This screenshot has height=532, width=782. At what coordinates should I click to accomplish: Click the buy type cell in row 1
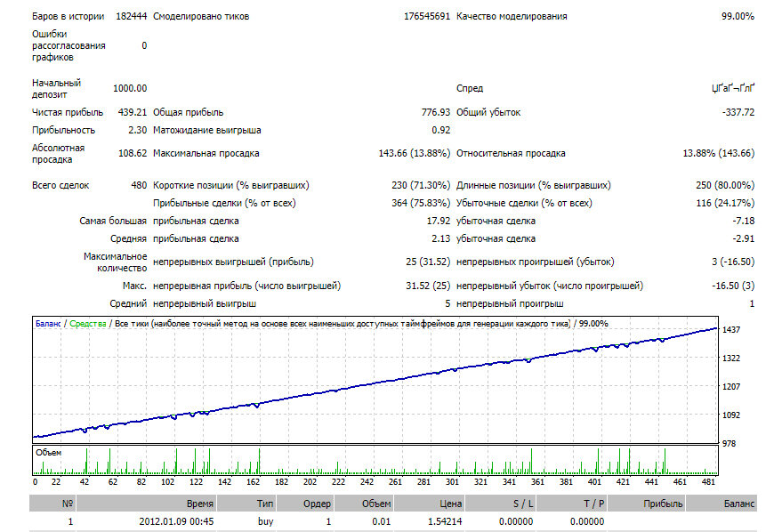[x=265, y=521]
